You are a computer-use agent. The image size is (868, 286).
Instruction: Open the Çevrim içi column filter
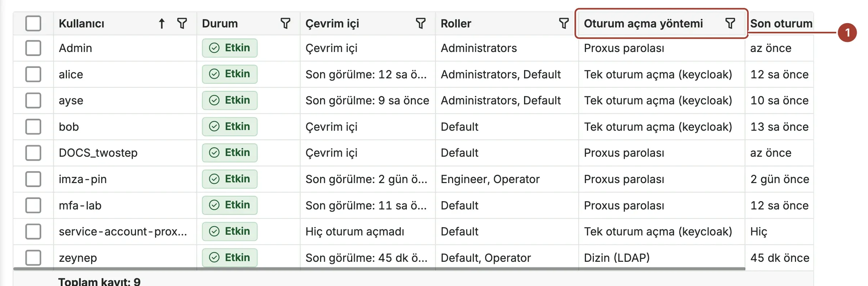point(421,23)
